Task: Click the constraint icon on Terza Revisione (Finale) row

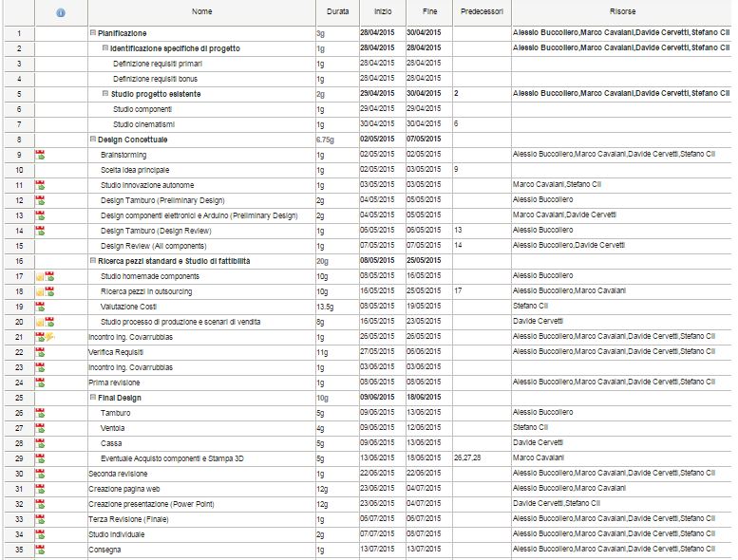Action: pos(40,519)
